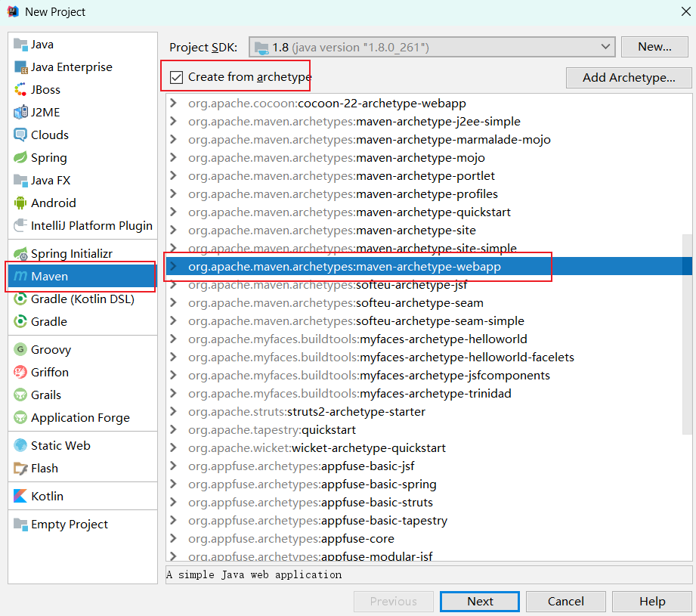Viewport: 696px width, 616px height.
Task: Expand maven-archetype-j2ee-simple node
Action: click(x=174, y=121)
